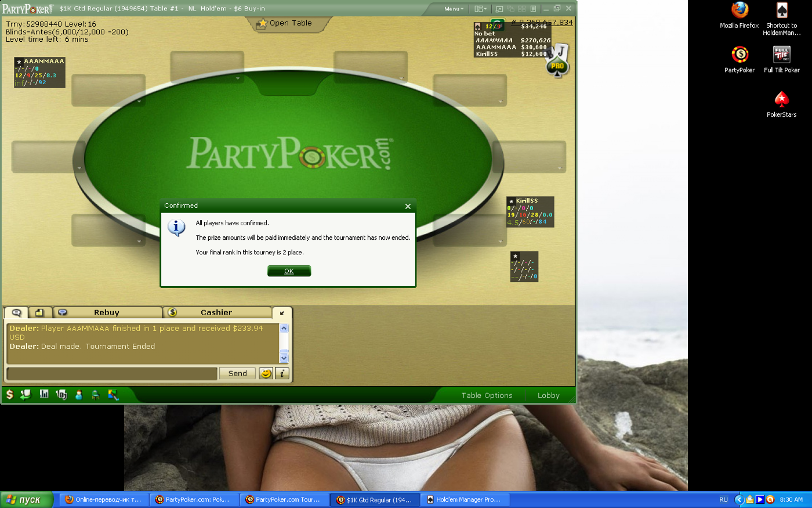812x508 pixels.
Task: Click the BJ cards icon in the bottom bar
Action: (x=61, y=395)
